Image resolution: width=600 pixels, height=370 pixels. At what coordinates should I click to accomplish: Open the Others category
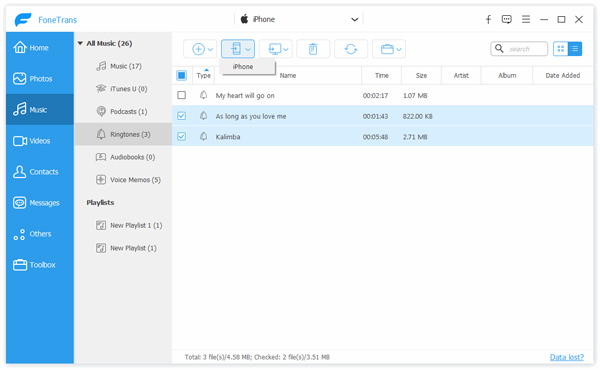(39, 234)
